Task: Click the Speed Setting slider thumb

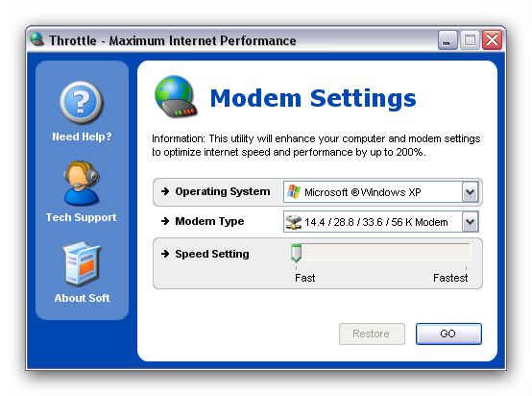Action: coord(296,253)
